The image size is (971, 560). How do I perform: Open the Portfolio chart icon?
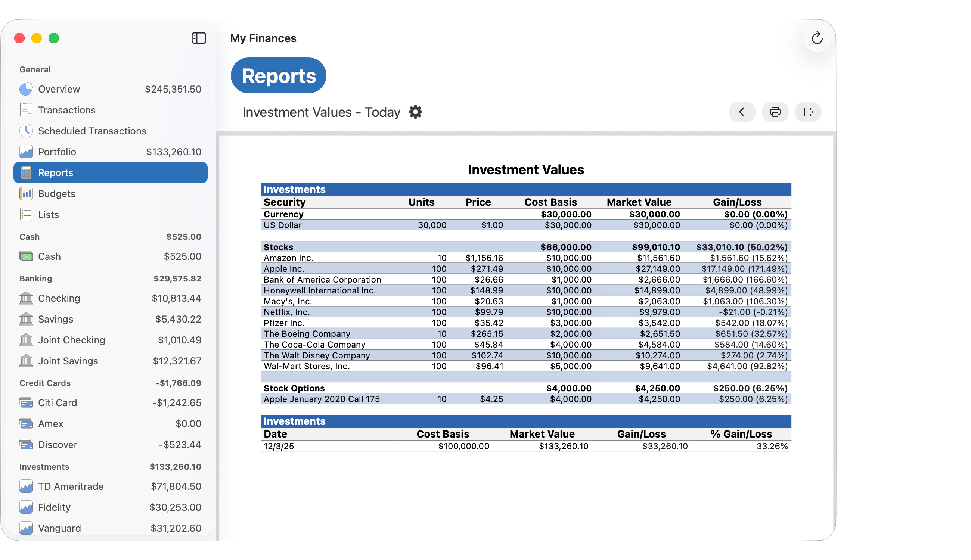[x=25, y=152]
